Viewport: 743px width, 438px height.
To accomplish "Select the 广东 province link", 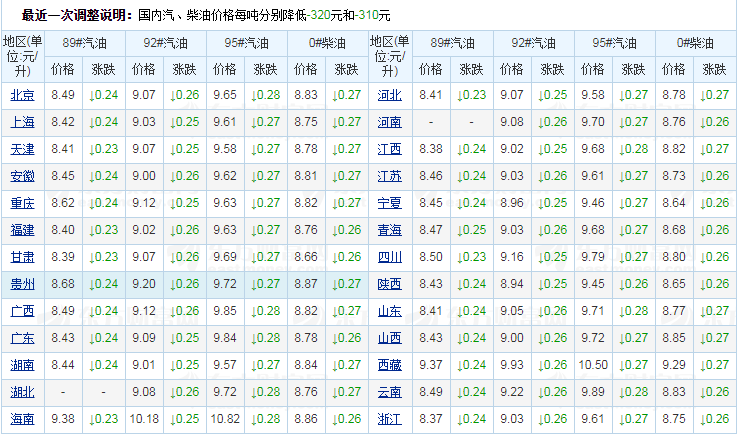I will click(x=22, y=338).
